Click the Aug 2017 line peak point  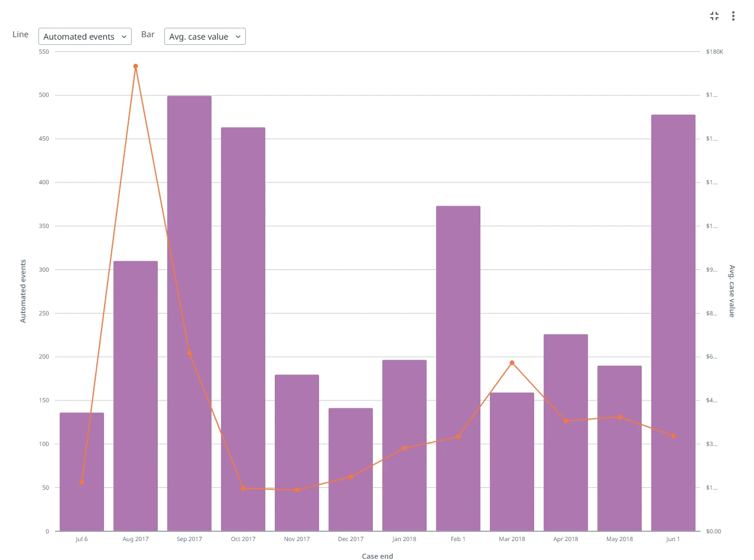click(135, 66)
